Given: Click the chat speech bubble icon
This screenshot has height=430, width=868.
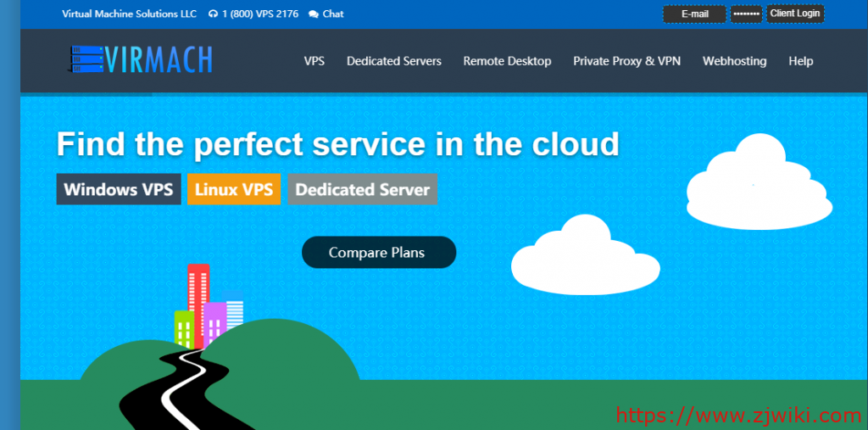Looking at the screenshot, I should [313, 14].
